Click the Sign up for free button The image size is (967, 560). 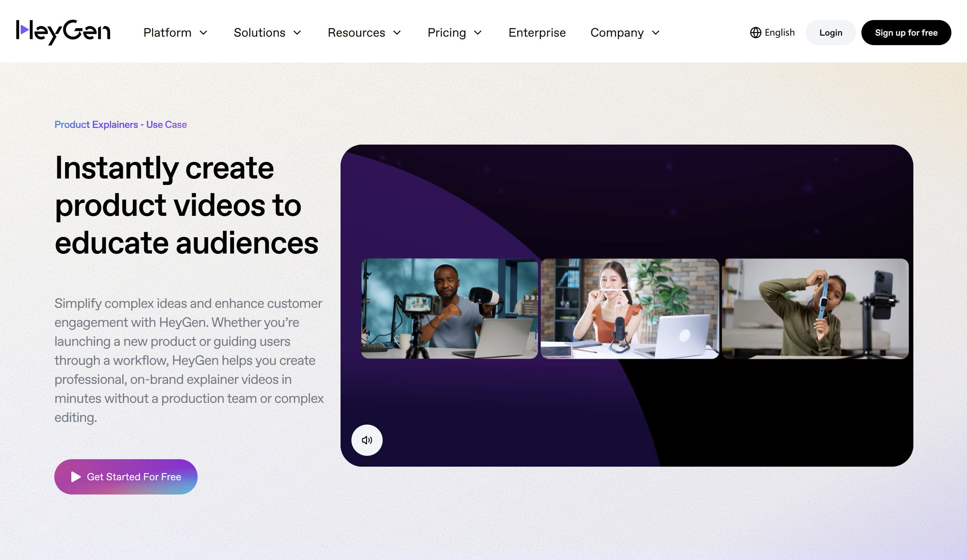coord(906,33)
